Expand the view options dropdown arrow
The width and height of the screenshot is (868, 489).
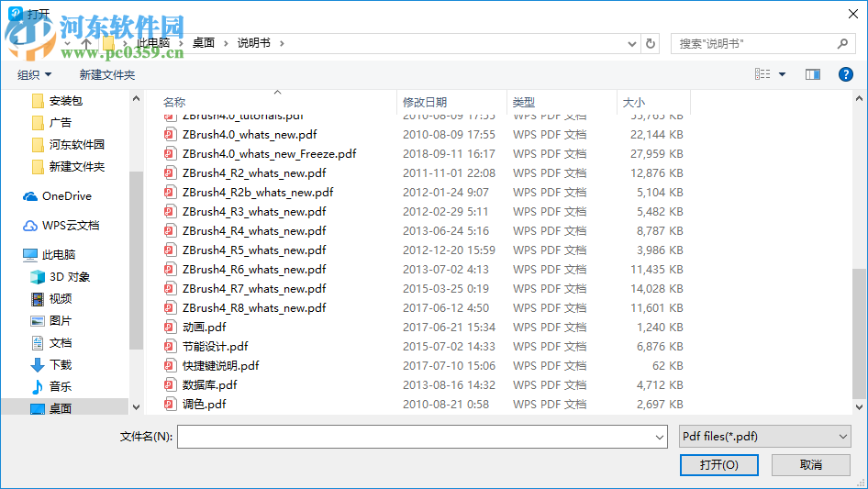tap(782, 74)
